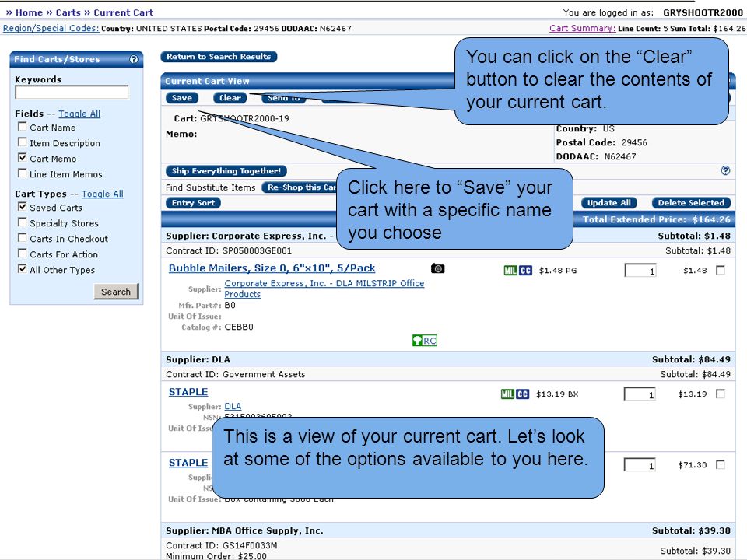Click the Save cart button
747x560 pixels.
[182, 98]
